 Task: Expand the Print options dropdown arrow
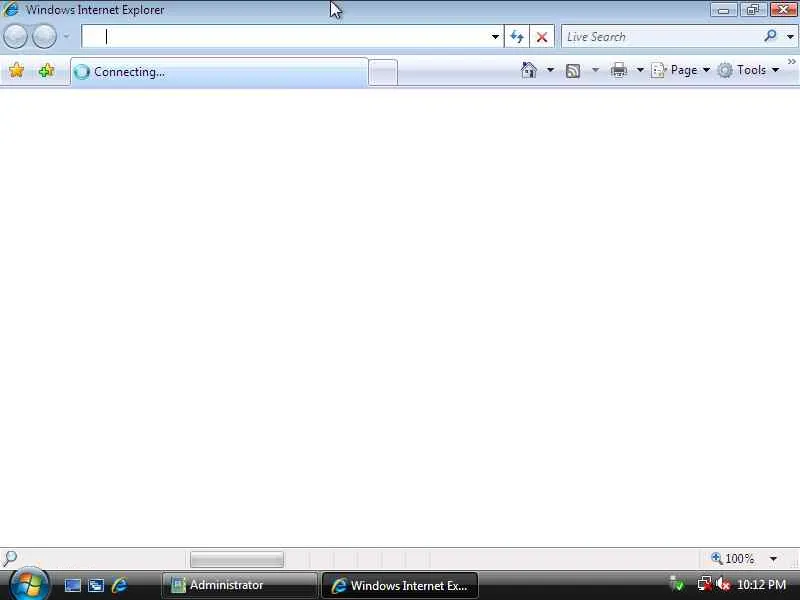click(640, 70)
